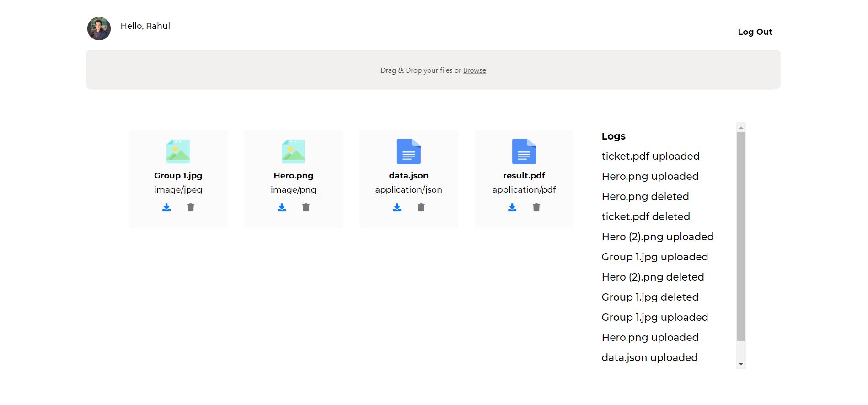The image size is (868, 405).
Task: Click the logs scrollbar thumb
Action: tap(741, 236)
